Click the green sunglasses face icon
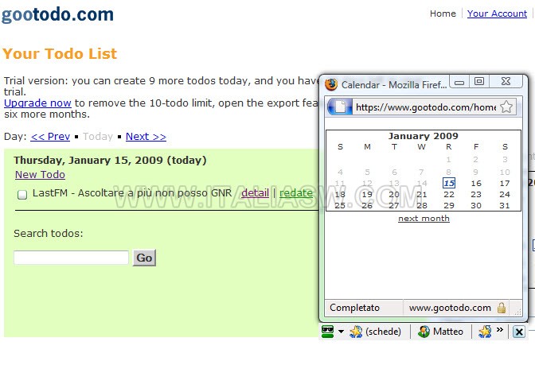Screen dimensions: 535x392 pyautogui.click(x=327, y=332)
